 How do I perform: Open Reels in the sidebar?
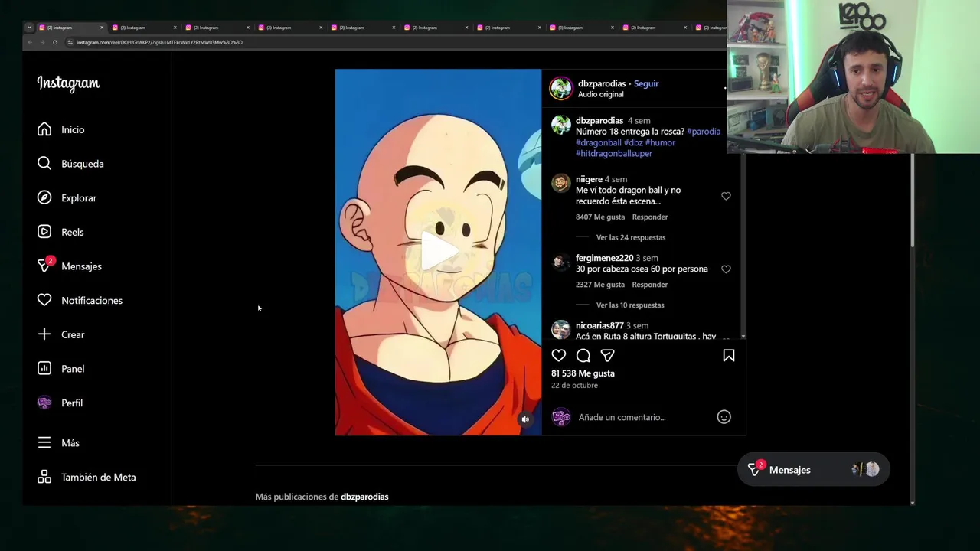[60, 232]
